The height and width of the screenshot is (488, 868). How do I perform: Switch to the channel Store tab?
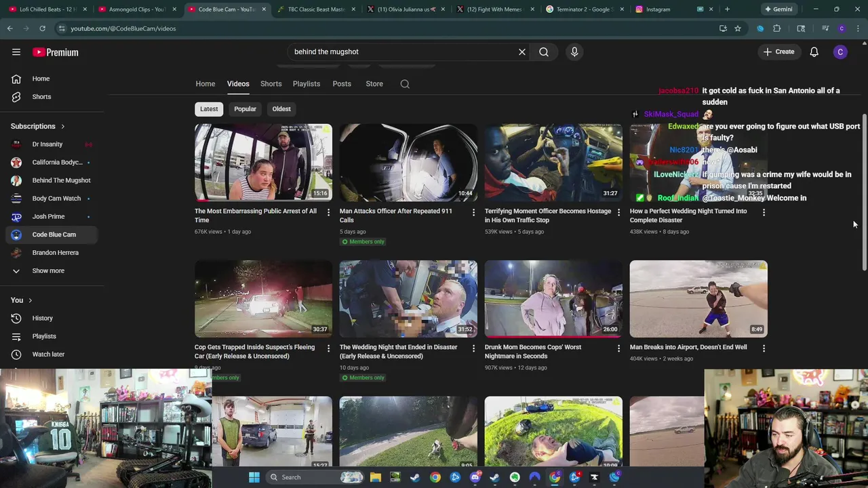click(374, 84)
